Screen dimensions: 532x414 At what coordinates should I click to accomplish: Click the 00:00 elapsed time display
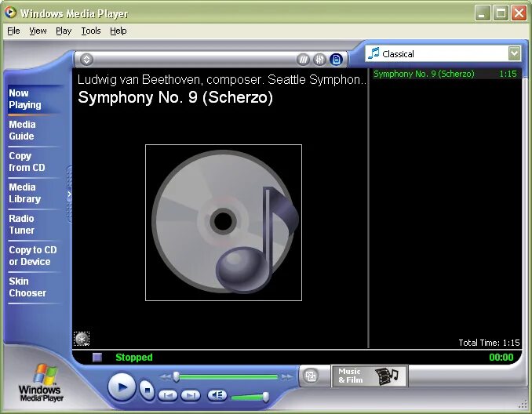(x=501, y=357)
